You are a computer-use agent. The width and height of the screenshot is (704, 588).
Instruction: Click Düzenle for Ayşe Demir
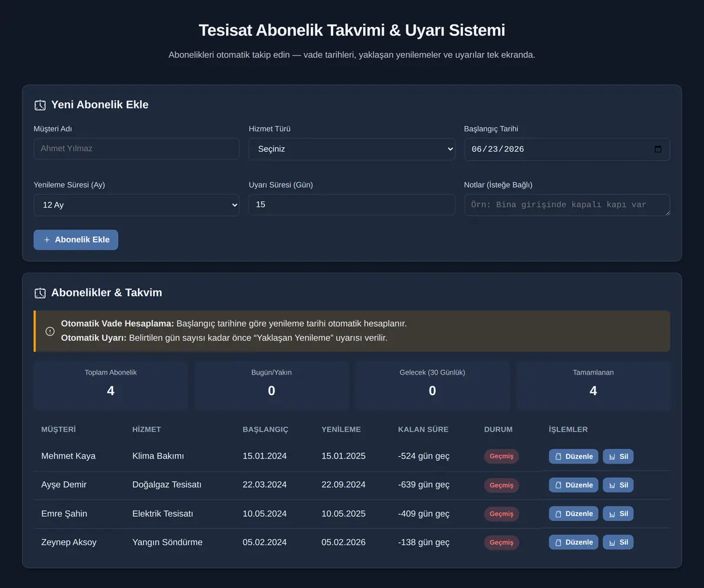click(x=573, y=485)
